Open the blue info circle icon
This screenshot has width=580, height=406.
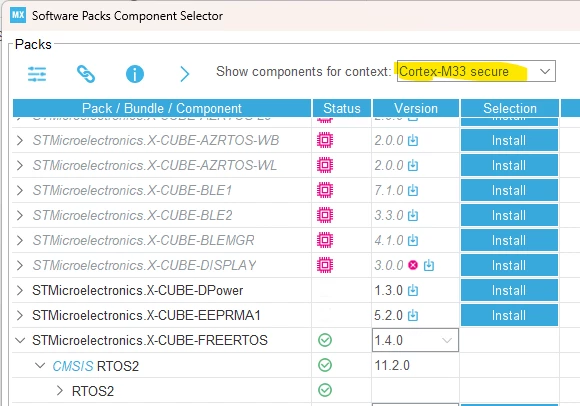pos(135,74)
